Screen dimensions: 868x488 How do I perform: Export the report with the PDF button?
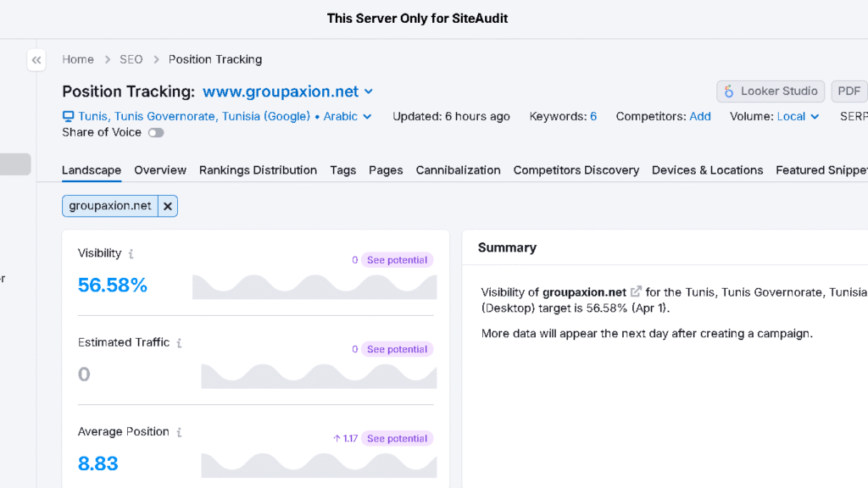pos(849,91)
